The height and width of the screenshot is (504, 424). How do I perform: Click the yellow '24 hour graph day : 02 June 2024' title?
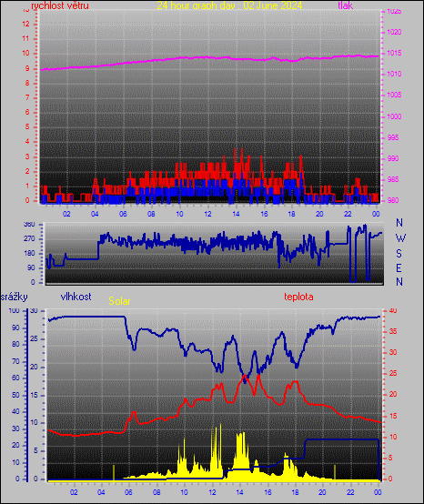click(229, 5)
